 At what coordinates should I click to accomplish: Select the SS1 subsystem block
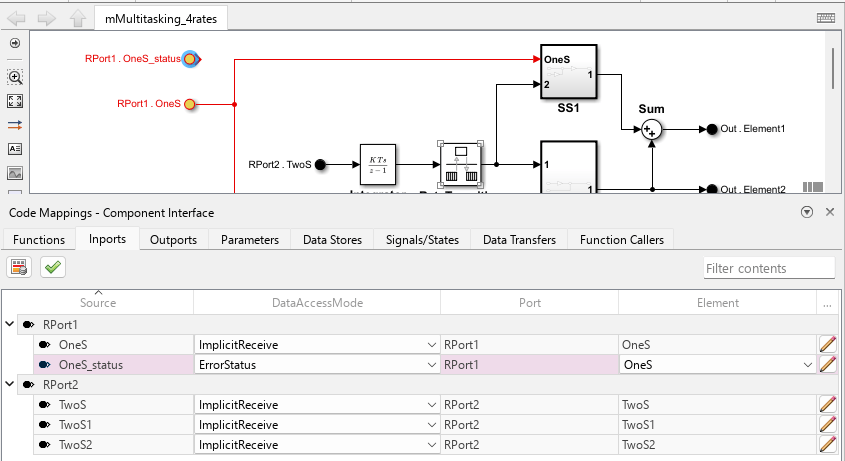coord(569,72)
